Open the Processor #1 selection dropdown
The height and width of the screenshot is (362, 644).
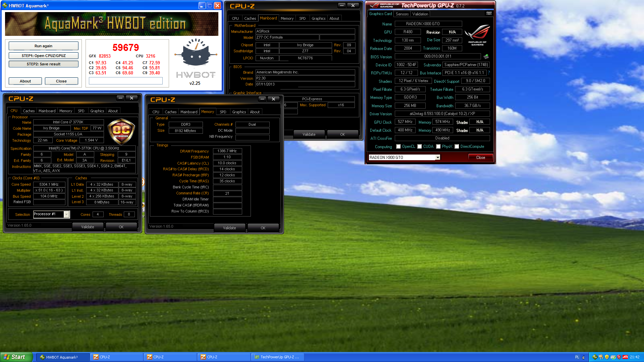click(66, 214)
